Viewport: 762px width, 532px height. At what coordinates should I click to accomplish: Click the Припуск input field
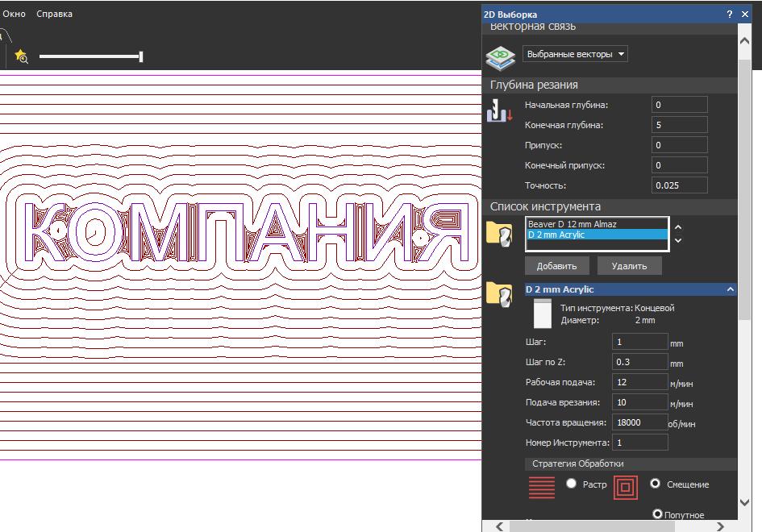[679, 145]
